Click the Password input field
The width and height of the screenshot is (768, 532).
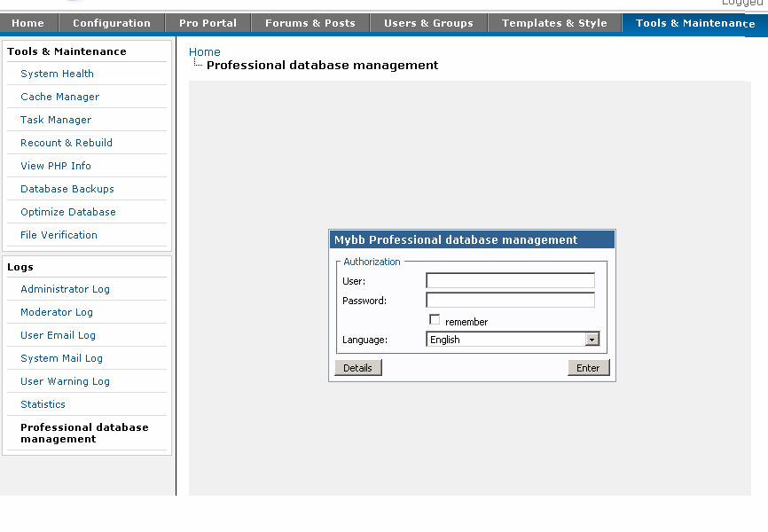pyautogui.click(x=510, y=301)
